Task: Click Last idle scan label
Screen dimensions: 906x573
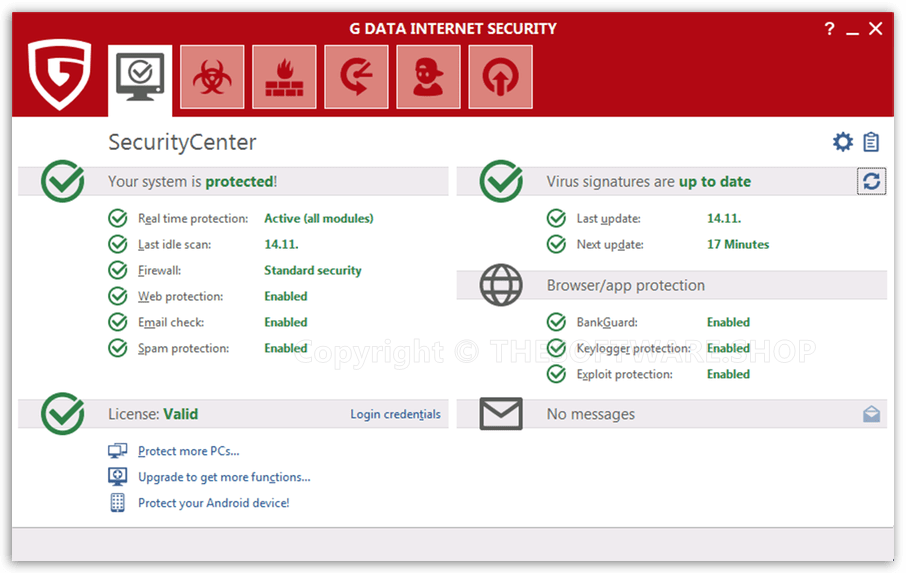Action: point(174,244)
